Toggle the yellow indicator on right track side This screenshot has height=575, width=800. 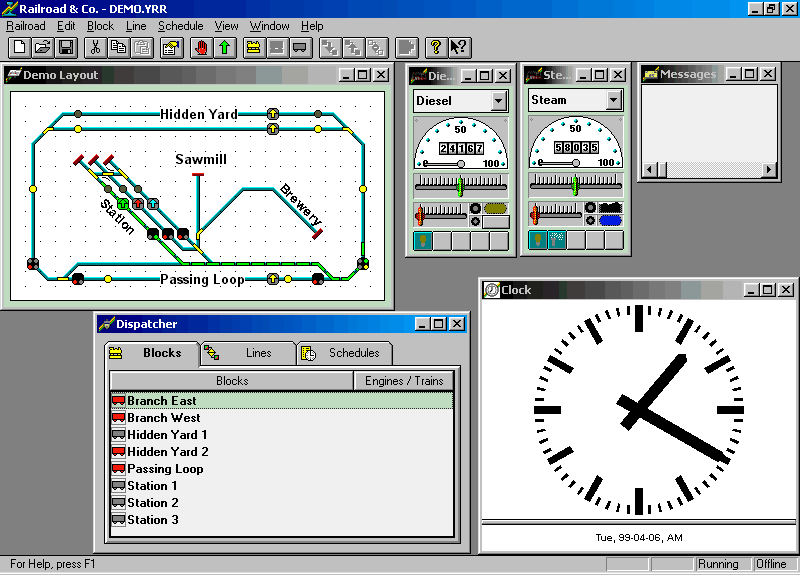(363, 189)
